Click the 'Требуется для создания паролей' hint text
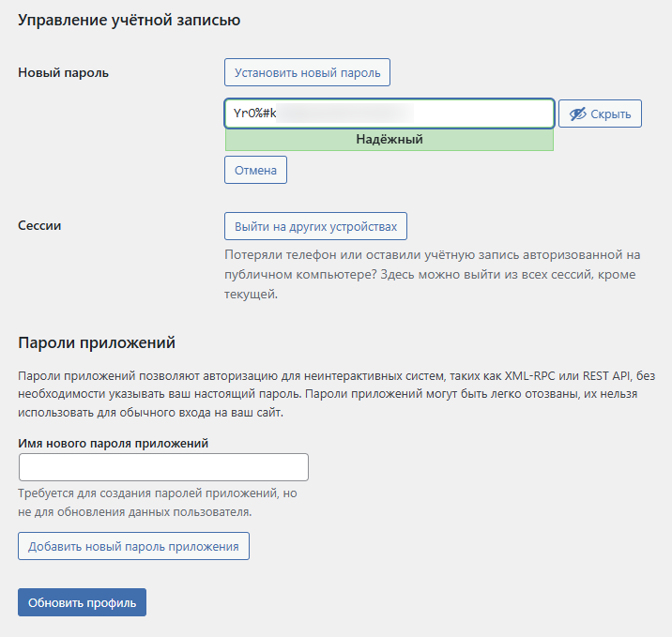Image resolution: width=672 pixels, height=637 pixels. (158, 503)
